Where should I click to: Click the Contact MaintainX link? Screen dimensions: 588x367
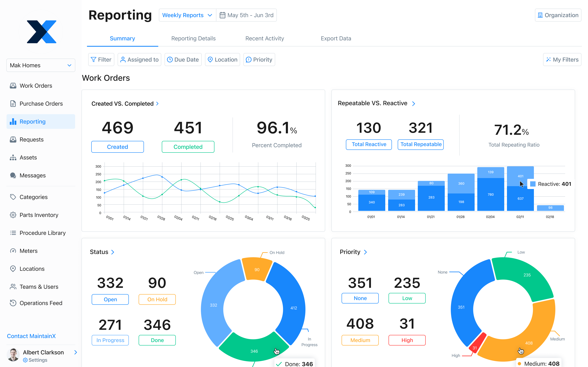coord(31,336)
